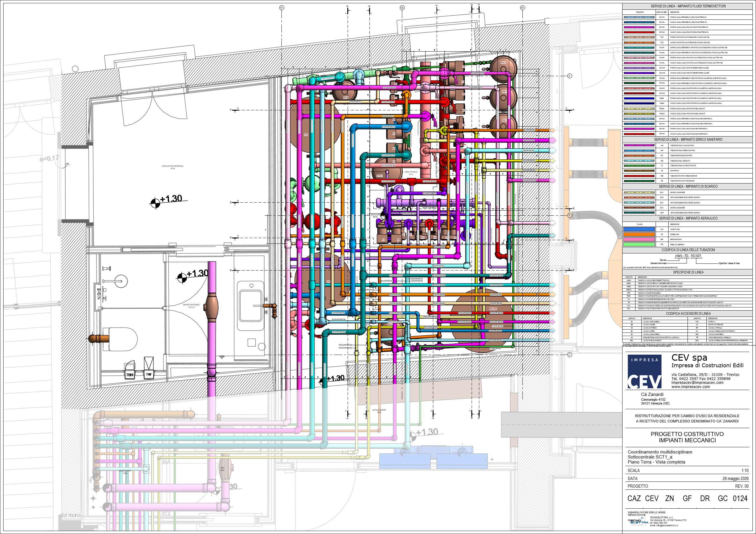The height and width of the screenshot is (534, 756).
Task: Select grid bubble 03 at top
Action: coord(522,8)
